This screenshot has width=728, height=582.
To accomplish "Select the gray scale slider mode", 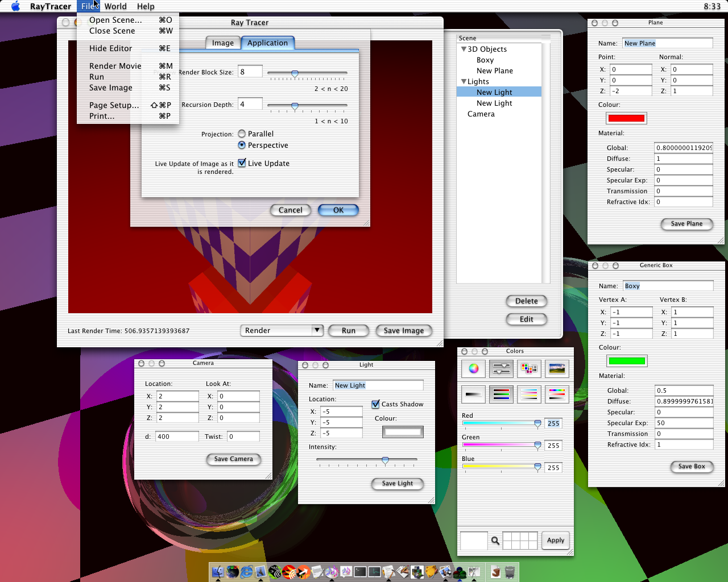I will pyautogui.click(x=473, y=394).
